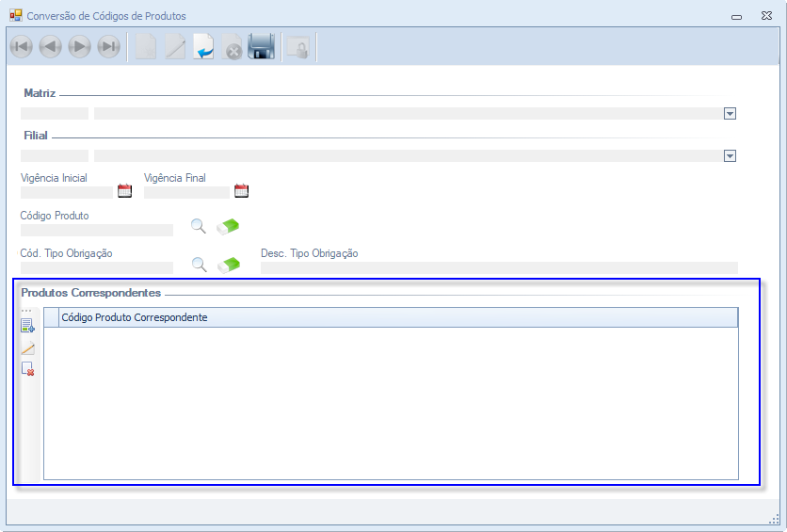Image resolution: width=787 pixels, height=532 pixels.
Task: Edit the selected Produtos Correspondentes row
Action: pos(27,347)
